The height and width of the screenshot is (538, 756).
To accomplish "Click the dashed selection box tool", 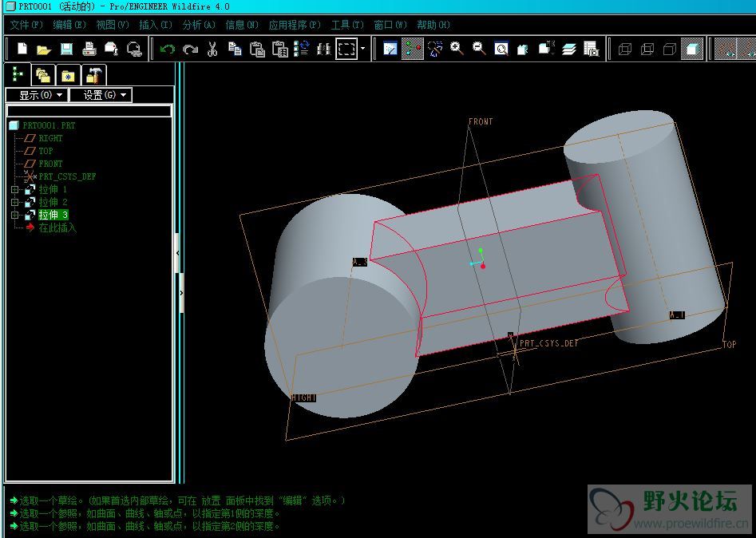I will (346, 49).
